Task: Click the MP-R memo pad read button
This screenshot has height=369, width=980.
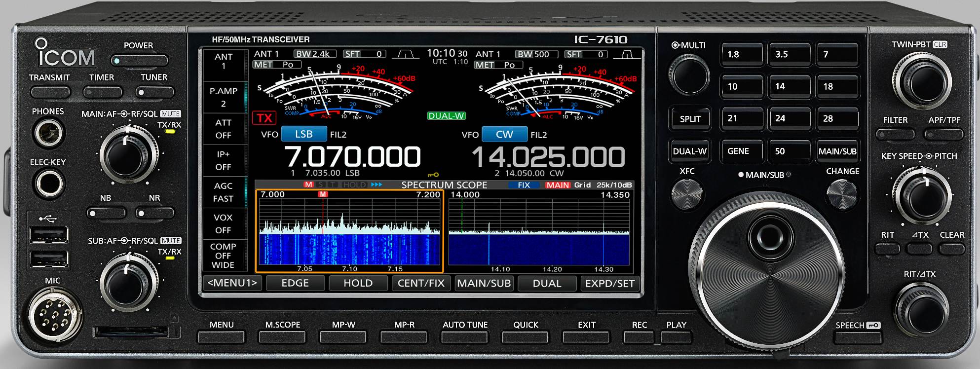Action: click(404, 337)
